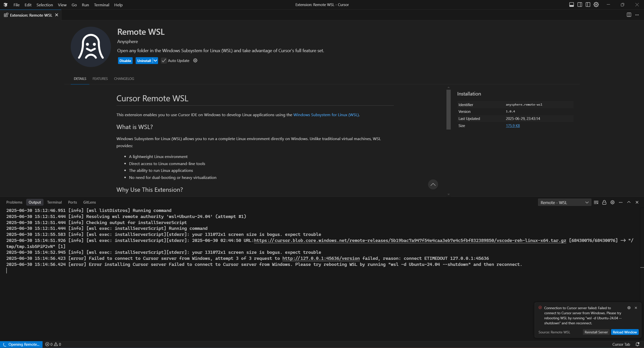
Task: Click the Cursor Tab status bar item
Action: pos(621,344)
